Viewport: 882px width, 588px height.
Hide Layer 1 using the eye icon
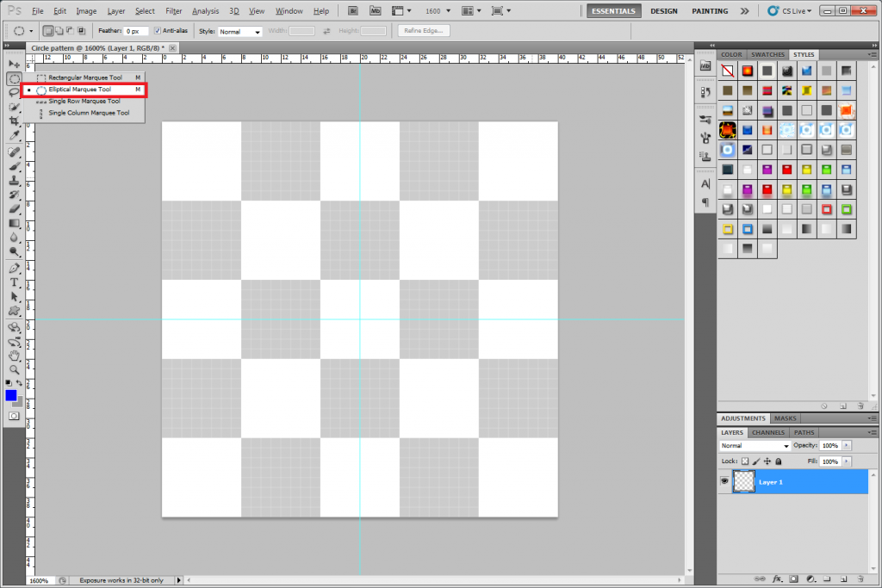(x=724, y=482)
